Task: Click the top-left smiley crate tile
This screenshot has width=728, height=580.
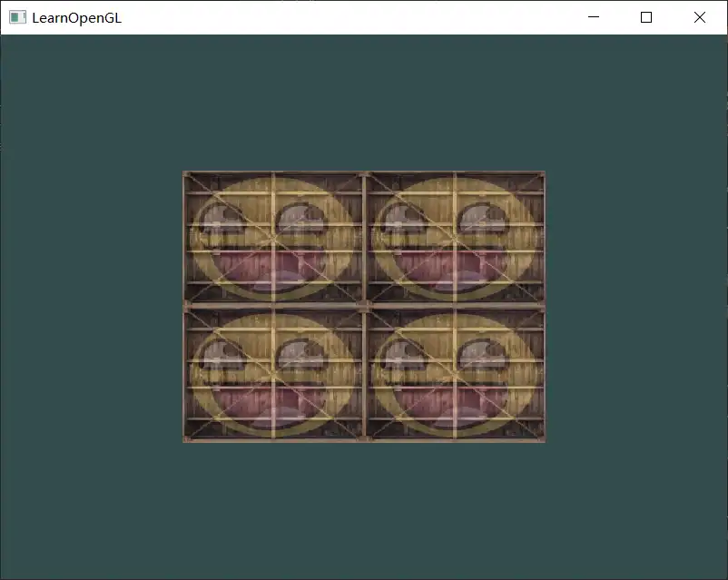Action: point(273,238)
